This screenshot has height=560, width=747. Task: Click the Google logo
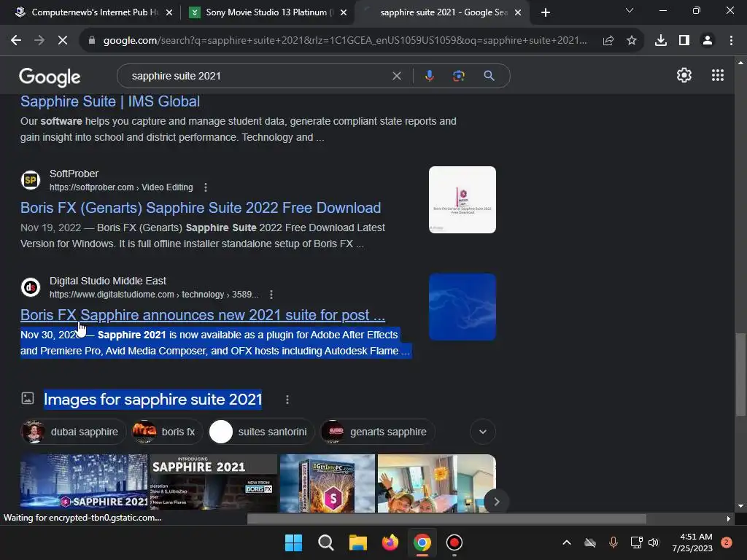[x=50, y=77]
